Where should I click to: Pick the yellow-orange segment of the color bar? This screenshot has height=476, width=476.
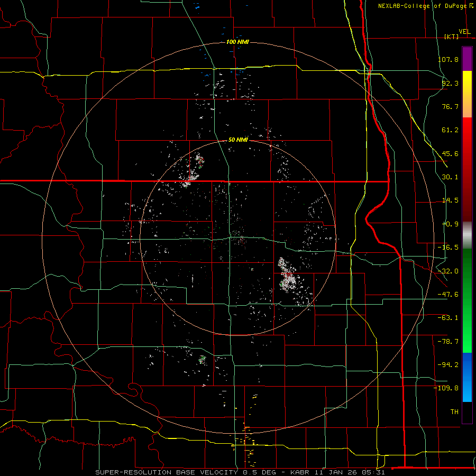click(x=467, y=94)
